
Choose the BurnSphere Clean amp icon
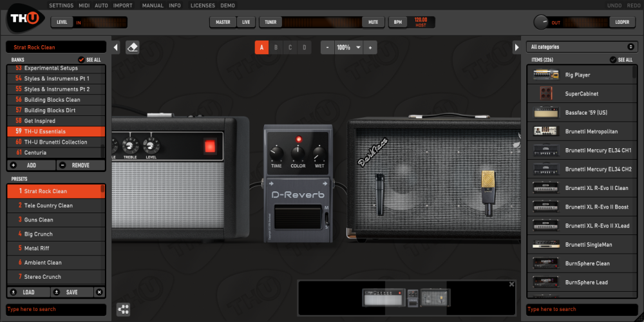coord(546,263)
